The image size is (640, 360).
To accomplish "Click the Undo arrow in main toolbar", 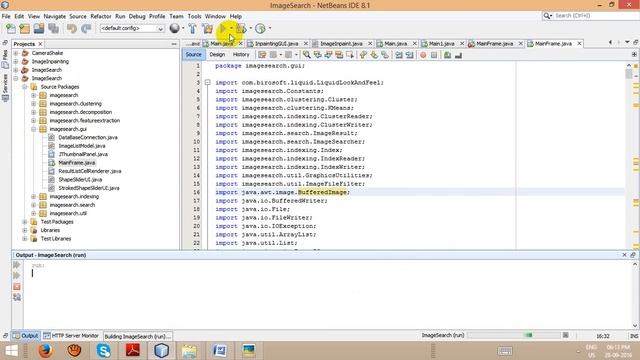I will tap(72, 29).
